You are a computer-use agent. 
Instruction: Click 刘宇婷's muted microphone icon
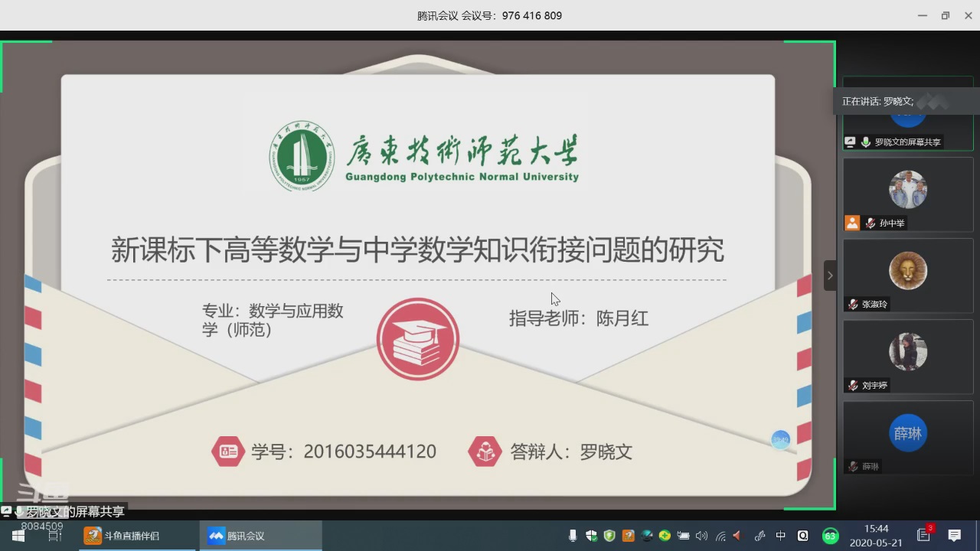(x=853, y=386)
